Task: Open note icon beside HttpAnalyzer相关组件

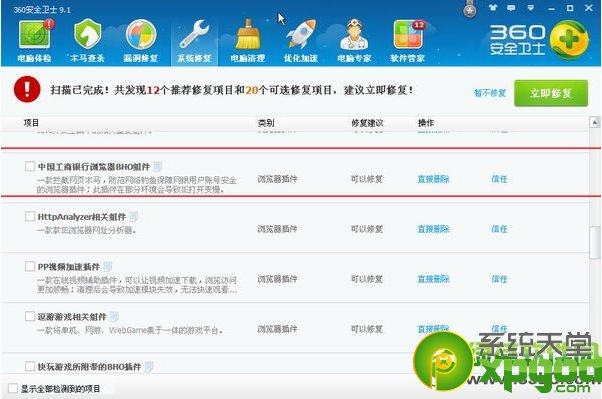Action: [x=134, y=217]
